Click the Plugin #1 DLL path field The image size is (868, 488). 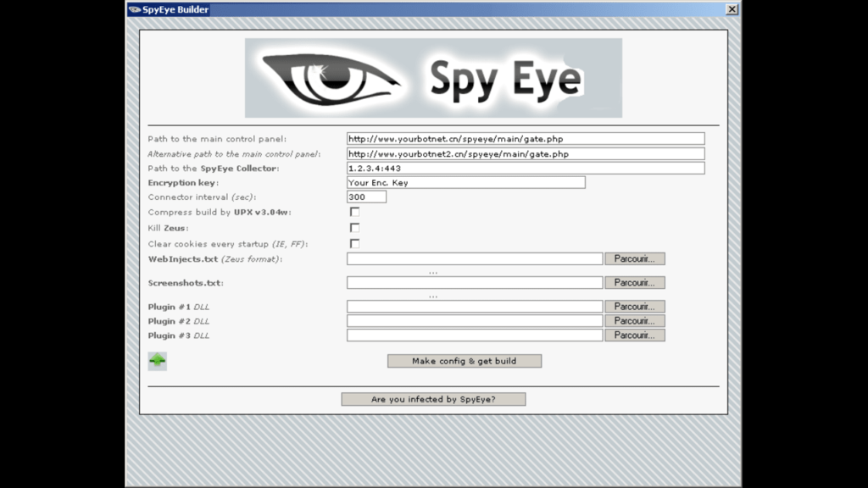pyautogui.click(x=475, y=307)
